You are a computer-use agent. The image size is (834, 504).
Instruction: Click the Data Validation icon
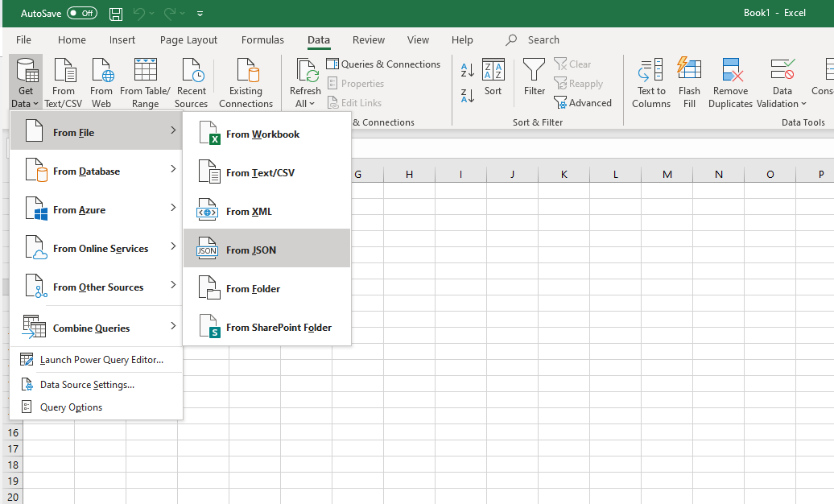[782, 70]
